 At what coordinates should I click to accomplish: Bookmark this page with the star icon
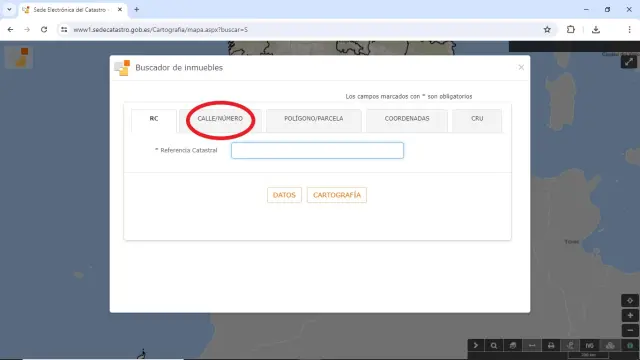point(547,29)
